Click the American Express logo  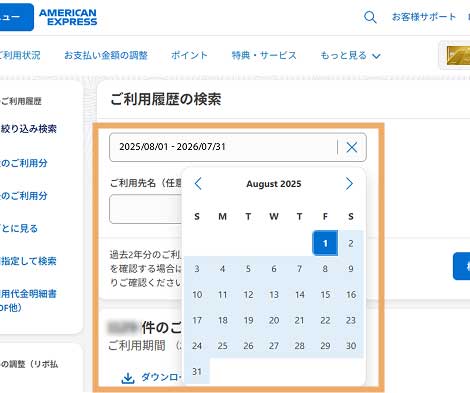(x=68, y=17)
